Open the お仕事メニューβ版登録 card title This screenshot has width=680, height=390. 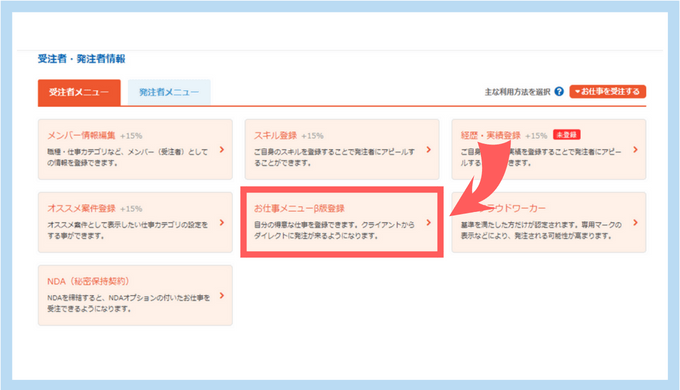click(x=299, y=208)
